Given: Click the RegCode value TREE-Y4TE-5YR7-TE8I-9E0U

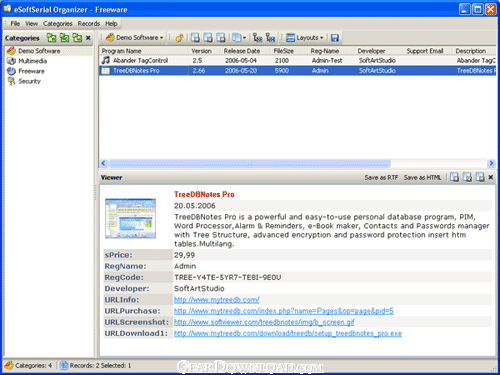Looking at the screenshot, I should tap(228, 277).
